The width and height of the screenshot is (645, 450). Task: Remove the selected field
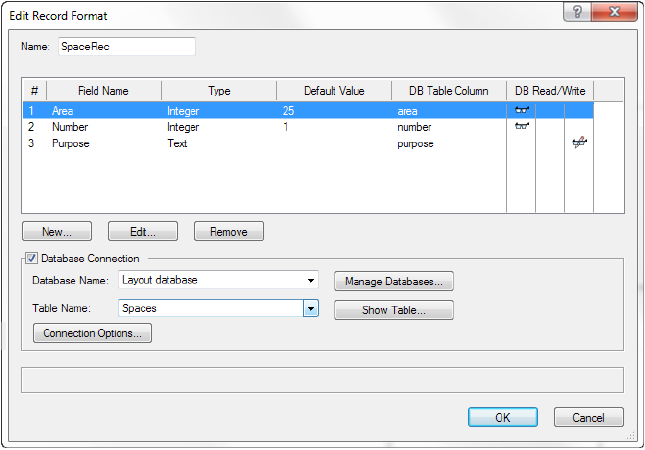tap(228, 231)
